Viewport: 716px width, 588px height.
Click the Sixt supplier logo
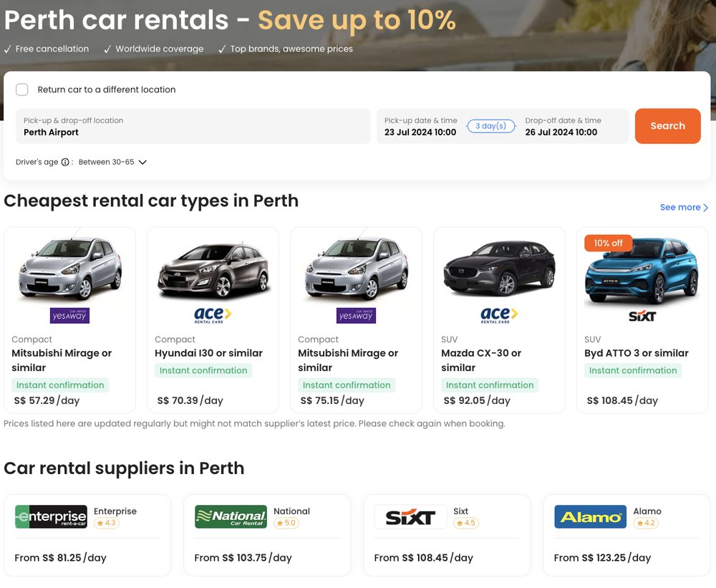pyautogui.click(x=410, y=516)
